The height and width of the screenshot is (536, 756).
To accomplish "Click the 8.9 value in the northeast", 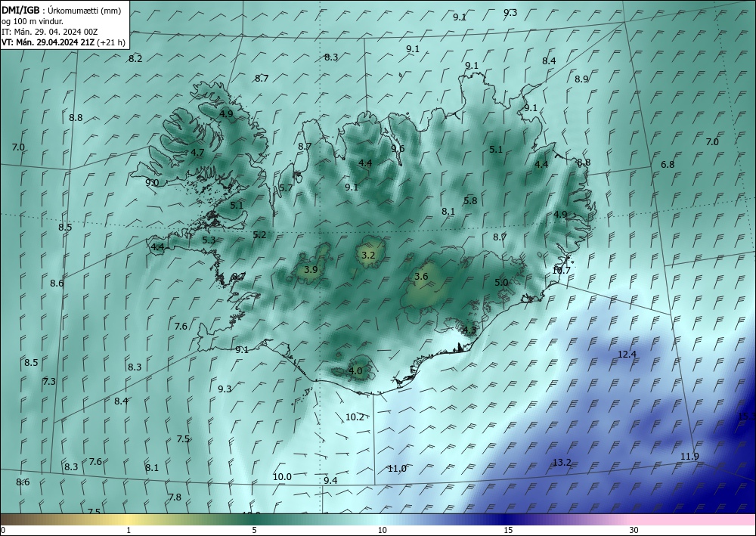I will pyautogui.click(x=581, y=79).
